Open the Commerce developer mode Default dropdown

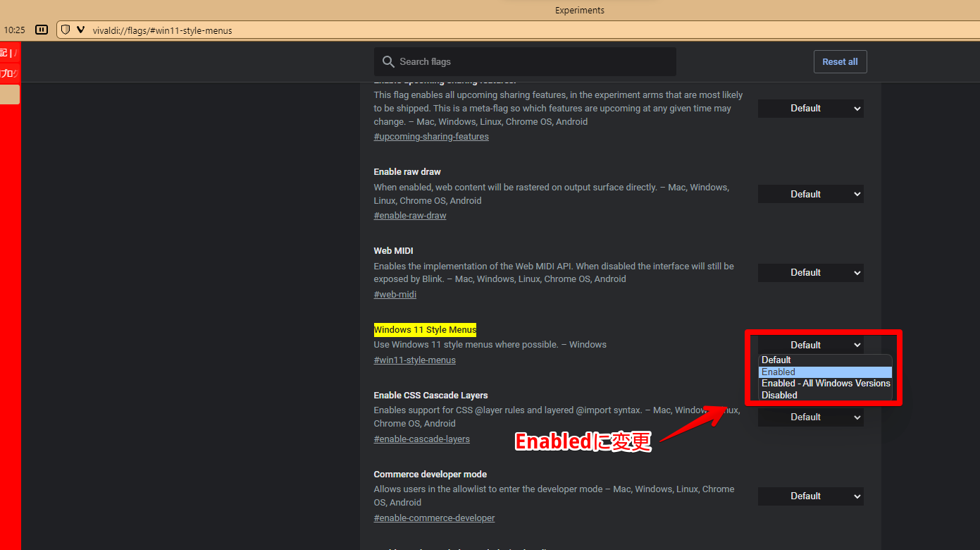pos(811,496)
